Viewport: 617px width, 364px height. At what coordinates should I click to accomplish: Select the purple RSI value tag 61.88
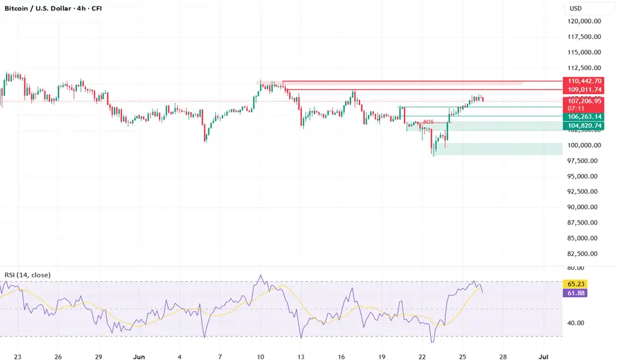pos(575,293)
